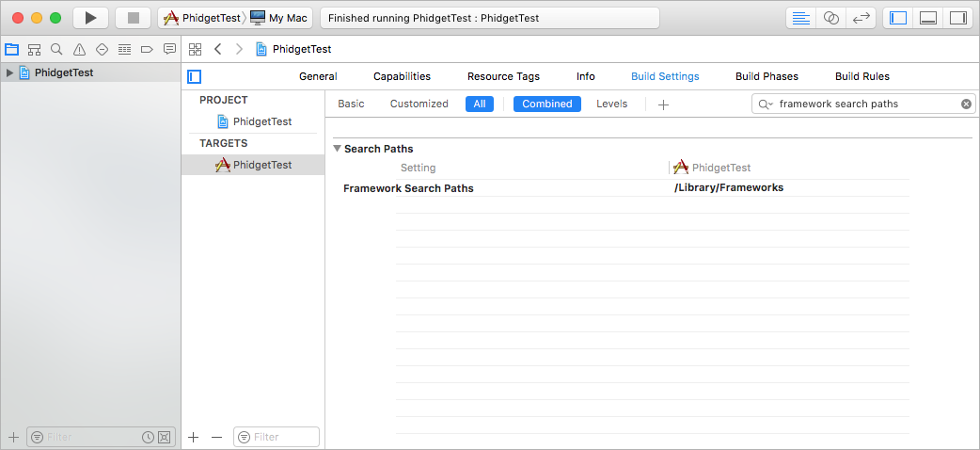The image size is (980, 450).
Task: Edit the /Library/Frameworks value
Action: 729,187
